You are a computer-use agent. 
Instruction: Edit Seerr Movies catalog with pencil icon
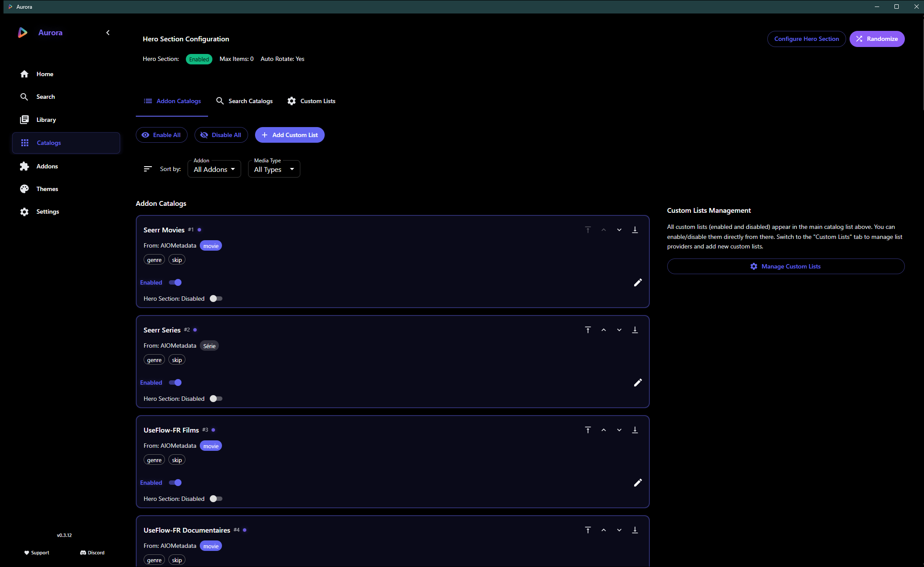click(x=638, y=282)
